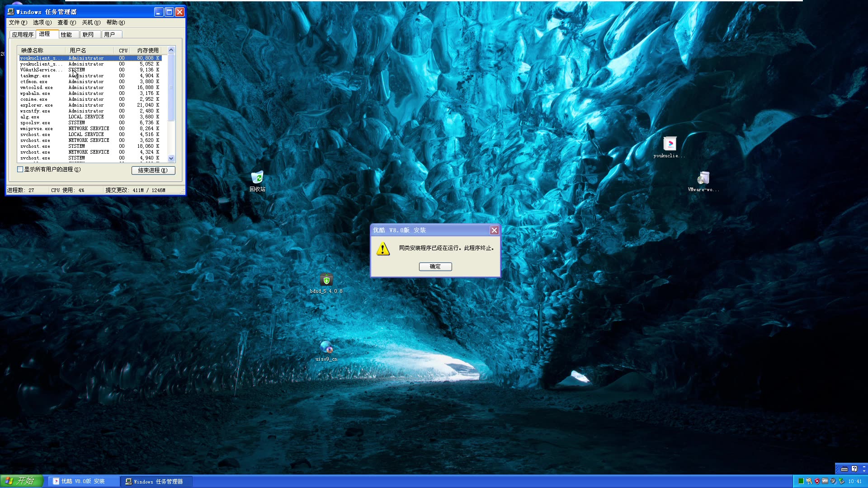868x488 pixels.
Task: Click the 结束进程 end process button
Action: [153, 170]
